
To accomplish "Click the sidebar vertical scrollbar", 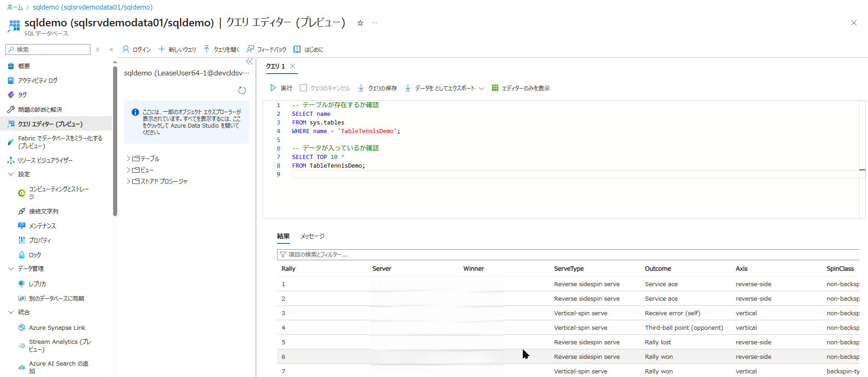I will click(x=115, y=141).
